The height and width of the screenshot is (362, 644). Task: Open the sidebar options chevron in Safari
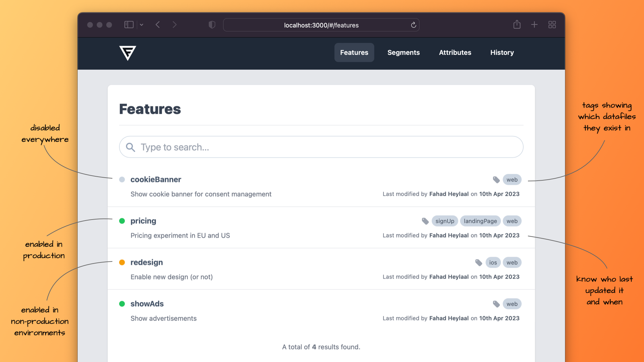(x=142, y=24)
